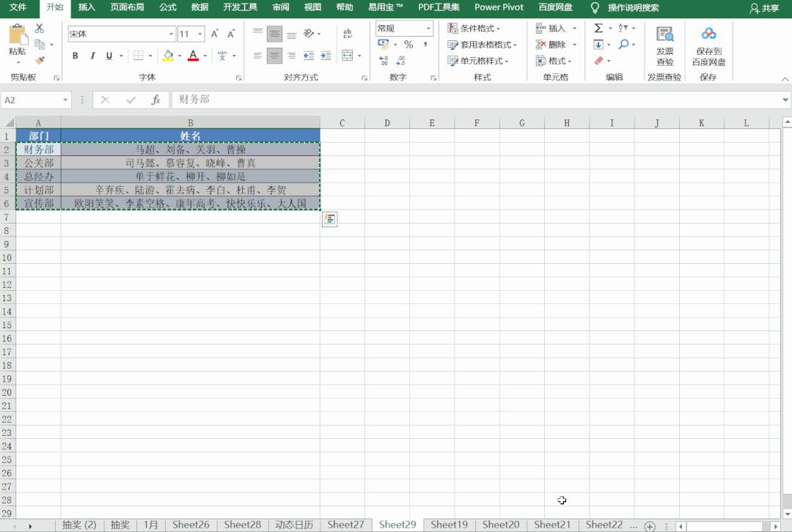This screenshot has width=792, height=532.
Task: Toggle Italic formatting
Action: coord(92,56)
